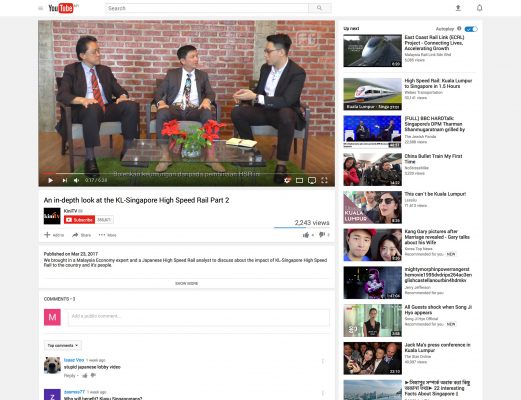Mute the video volume
Viewport: 521px width, 400px height.
77,180
